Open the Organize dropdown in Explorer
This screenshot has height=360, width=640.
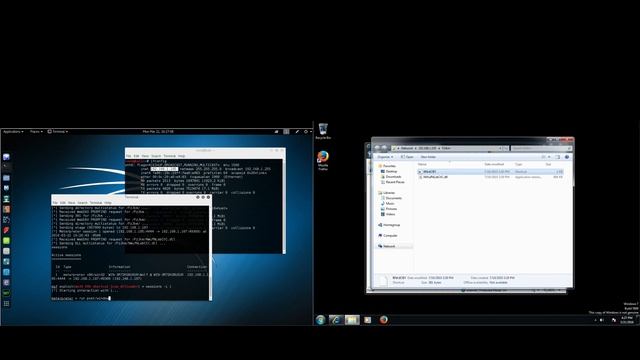point(385,157)
